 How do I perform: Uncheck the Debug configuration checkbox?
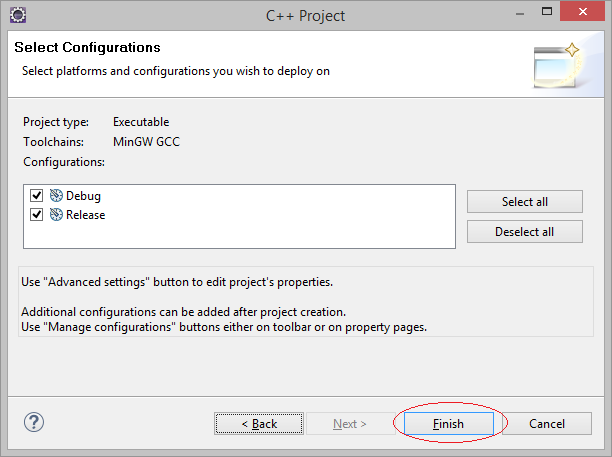37,195
